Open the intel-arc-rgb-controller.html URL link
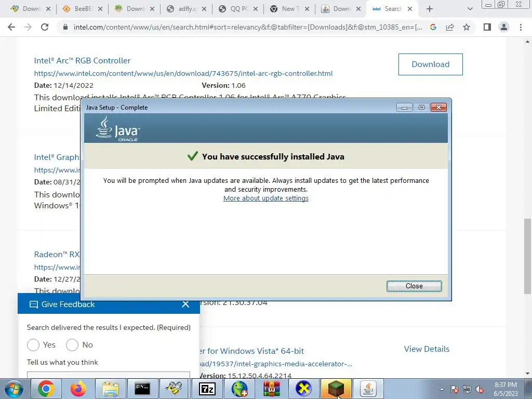This screenshot has width=532, height=399. (183, 73)
